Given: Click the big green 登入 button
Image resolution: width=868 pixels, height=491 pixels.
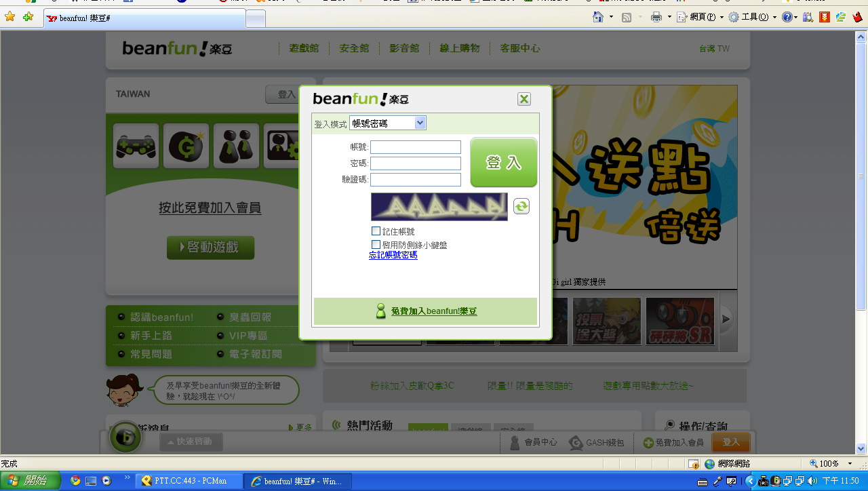Looking at the screenshot, I should click(504, 162).
